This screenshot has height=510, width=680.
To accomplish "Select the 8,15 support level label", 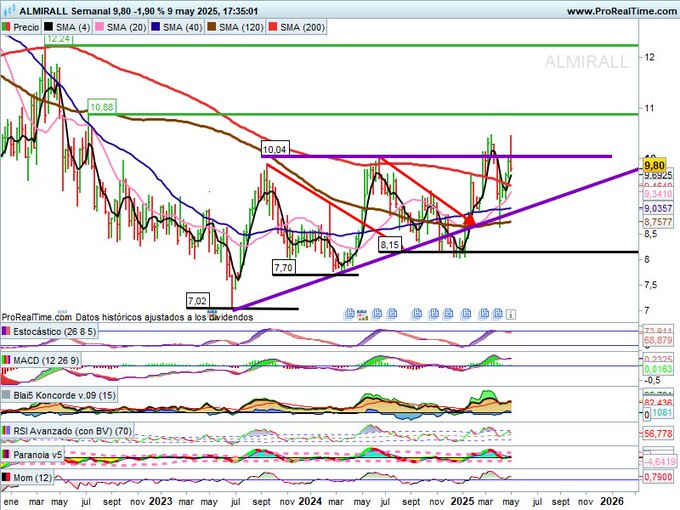I will tap(389, 245).
